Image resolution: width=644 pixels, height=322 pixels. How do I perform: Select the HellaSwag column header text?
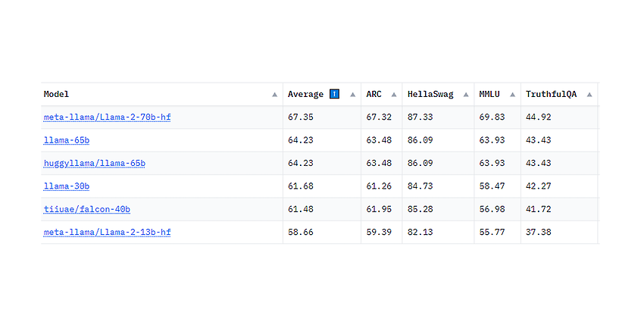(430, 94)
